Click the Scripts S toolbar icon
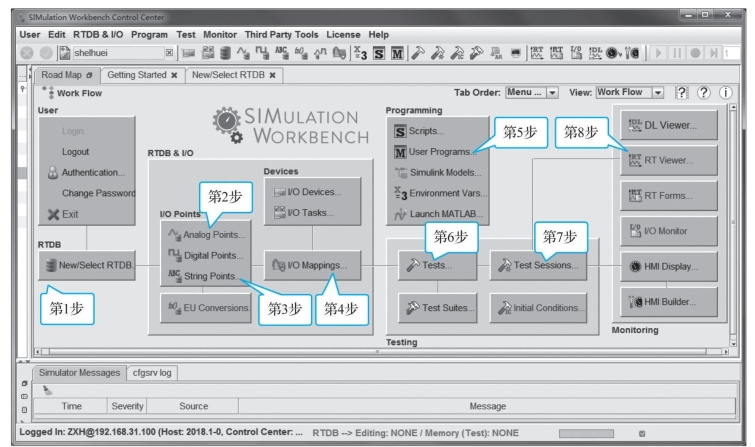Image resolution: width=755 pixels, height=447 pixels. click(x=379, y=53)
